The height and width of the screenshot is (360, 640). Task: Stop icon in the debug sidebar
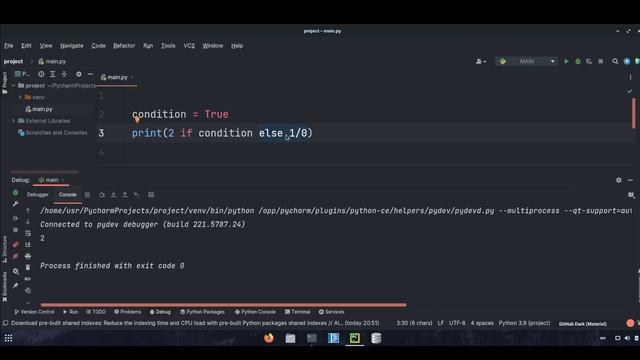16,230
